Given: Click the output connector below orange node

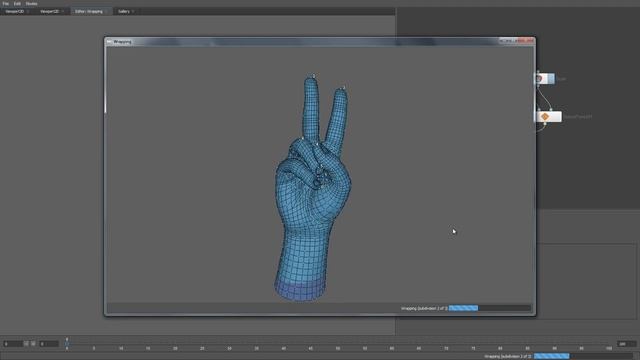Looking at the screenshot, I should tap(545, 124).
